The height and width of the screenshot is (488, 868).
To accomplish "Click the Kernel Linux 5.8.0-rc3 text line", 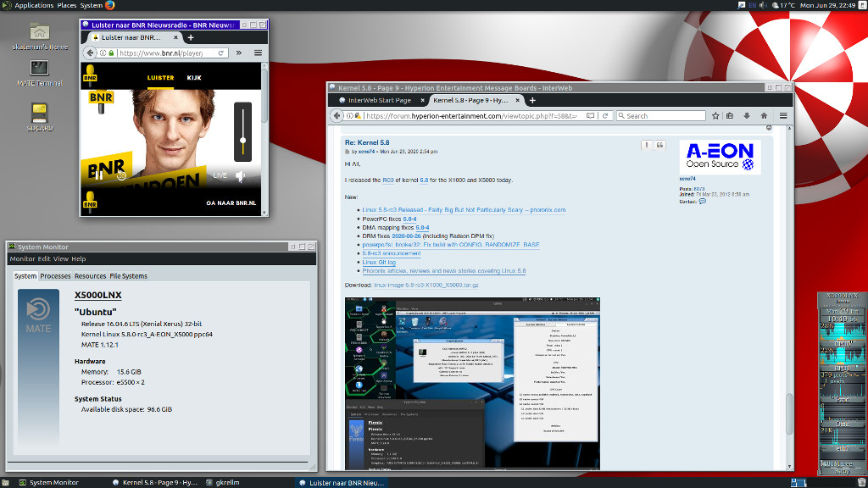I will (x=147, y=334).
